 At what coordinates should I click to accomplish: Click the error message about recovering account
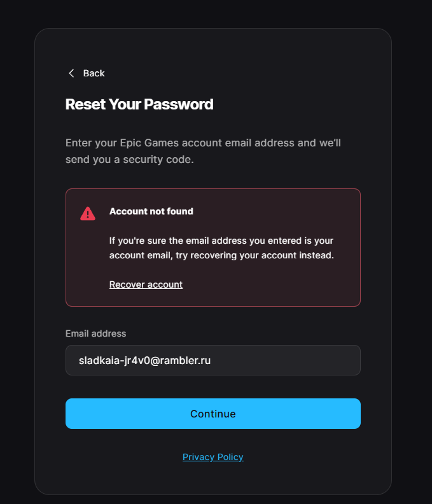pyautogui.click(x=221, y=248)
